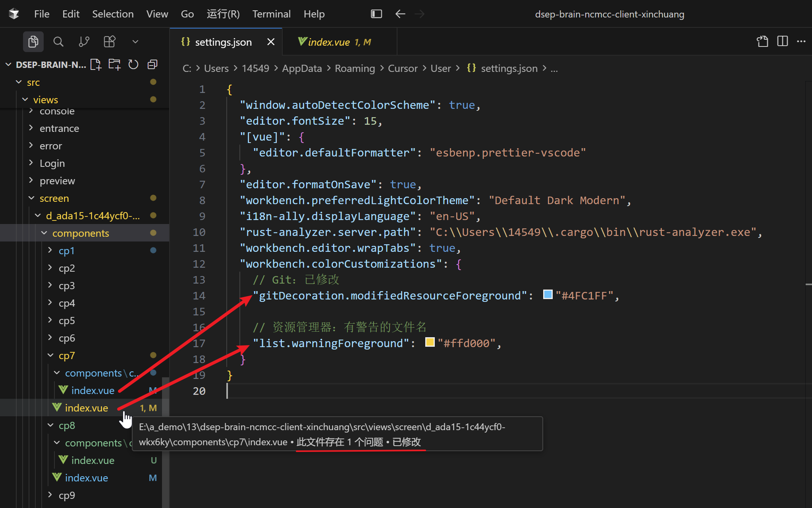Split the editor to the right
This screenshot has height=508, width=812.
tap(783, 41)
